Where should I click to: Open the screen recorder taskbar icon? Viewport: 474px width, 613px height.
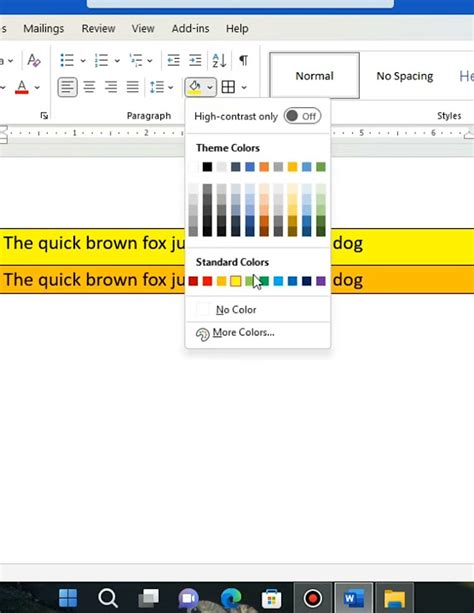[312, 598]
